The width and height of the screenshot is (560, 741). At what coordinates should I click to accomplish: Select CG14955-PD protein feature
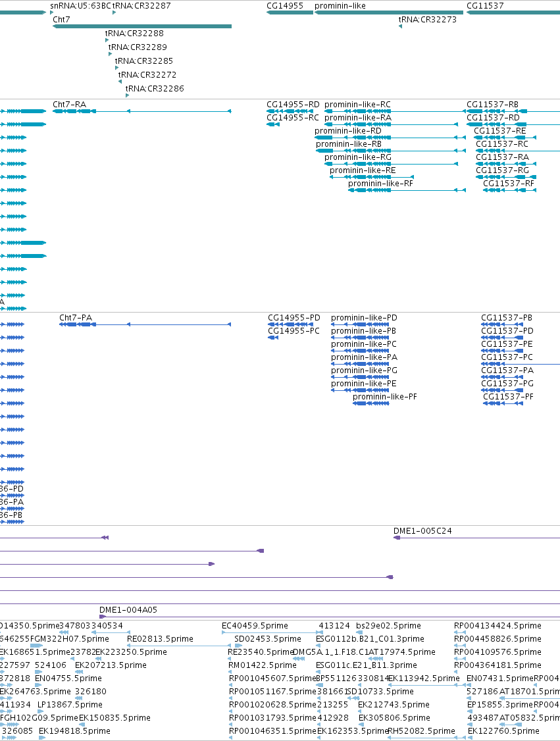pos(294,318)
